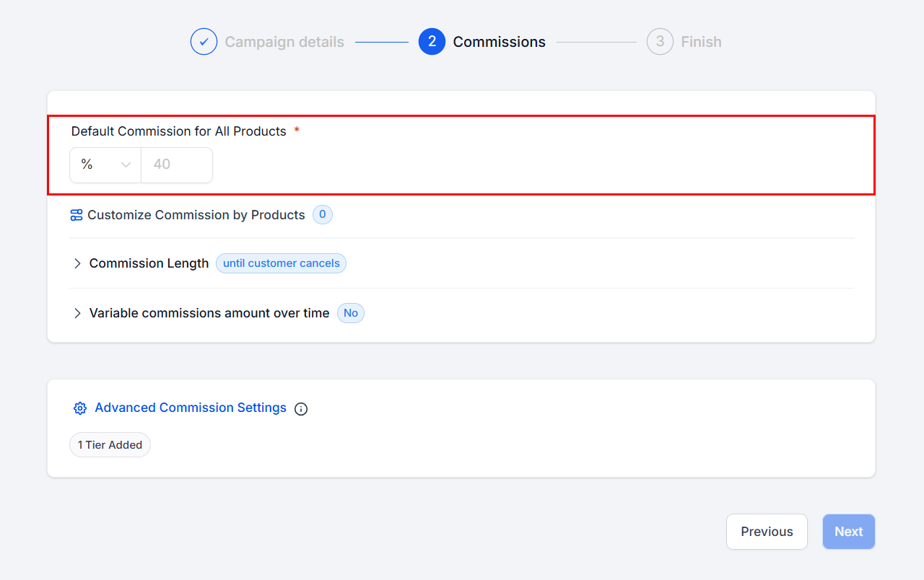Screen dimensions: 924x580
Task: Click the Previous button
Action: [767, 532]
